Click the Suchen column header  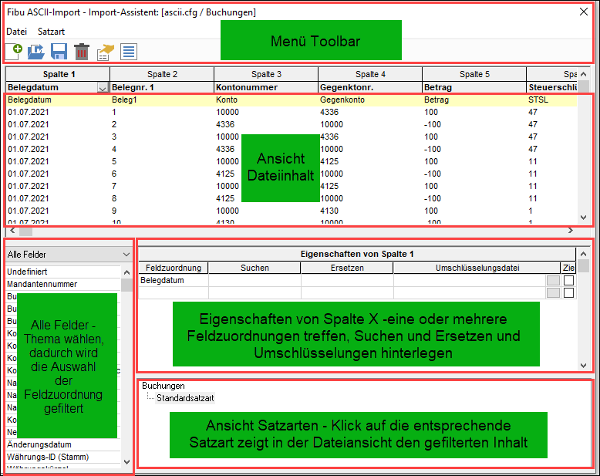pyautogui.click(x=254, y=268)
